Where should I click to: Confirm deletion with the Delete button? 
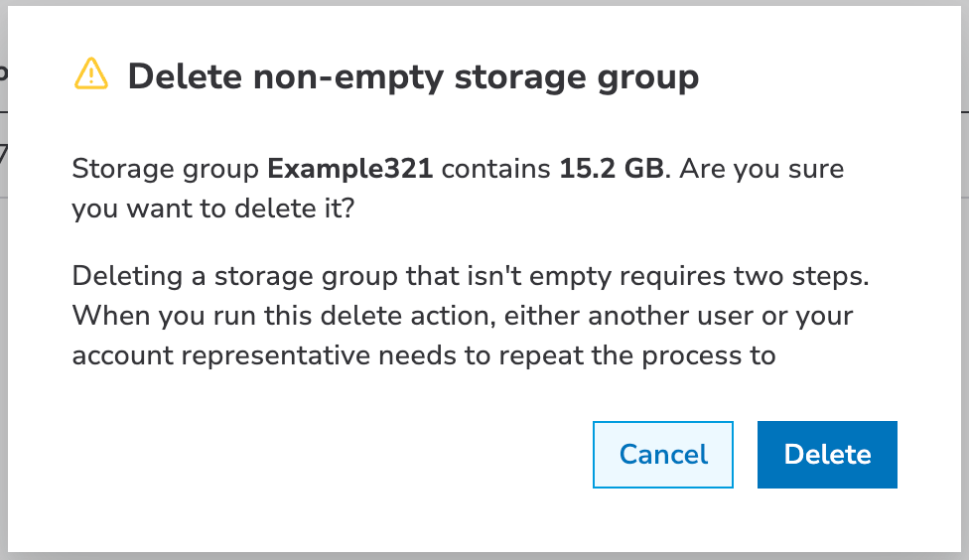(827, 455)
